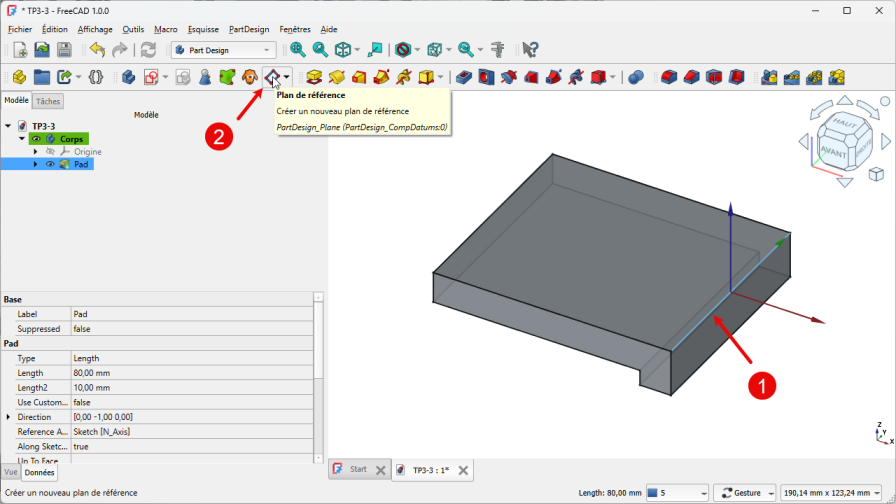Click the Thickness tool icon
Screen dimensions: 896x504
pyautogui.click(x=737, y=77)
